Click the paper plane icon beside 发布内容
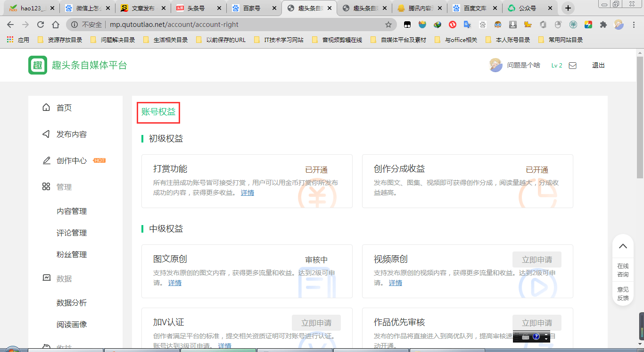644x352 pixels. [46, 134]
